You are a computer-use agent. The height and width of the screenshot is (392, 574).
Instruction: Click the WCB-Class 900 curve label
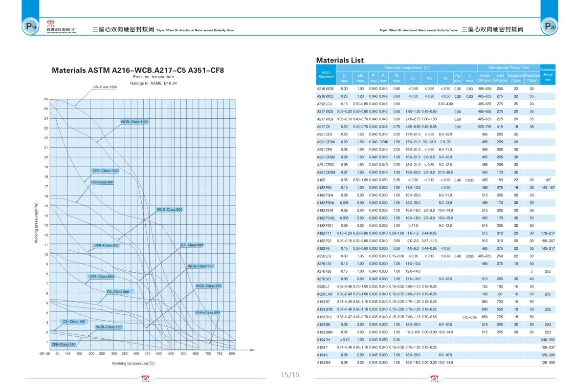click(x=169, y=209)
